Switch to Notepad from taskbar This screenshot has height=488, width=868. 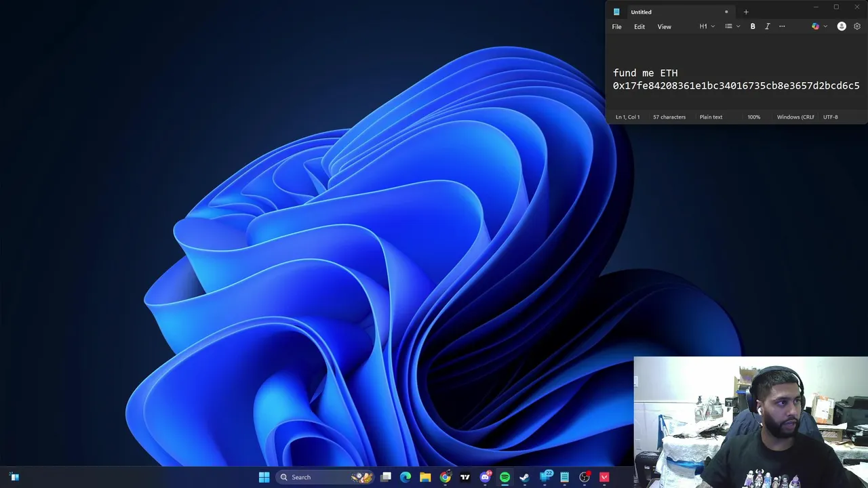point(564,477)
